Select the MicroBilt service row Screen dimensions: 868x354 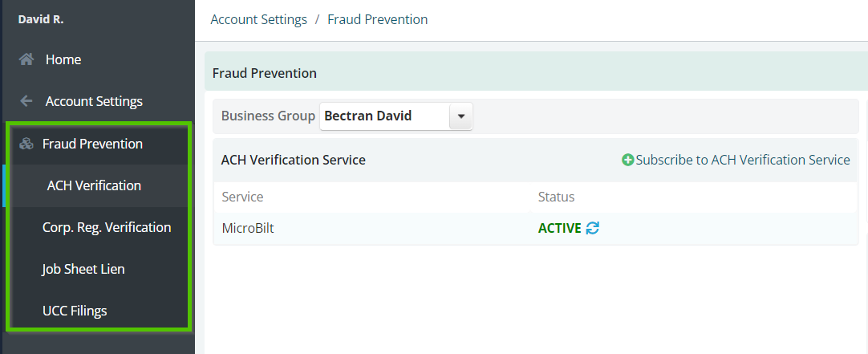[535, 228]
